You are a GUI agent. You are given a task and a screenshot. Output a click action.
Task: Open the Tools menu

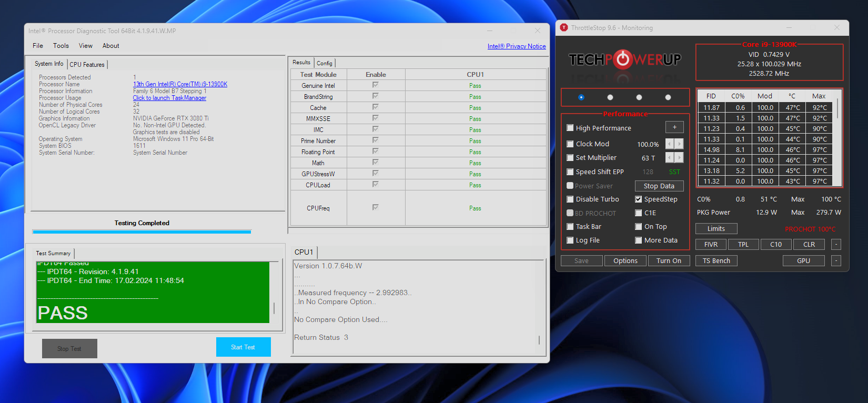pyautogui.click(x=61, y=46)
